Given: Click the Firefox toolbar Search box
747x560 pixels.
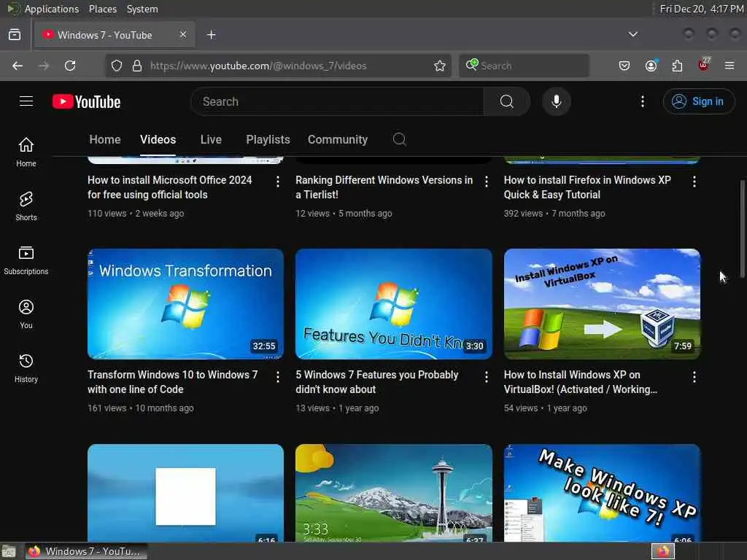Looking at the screenshot, I should point(524,66).
